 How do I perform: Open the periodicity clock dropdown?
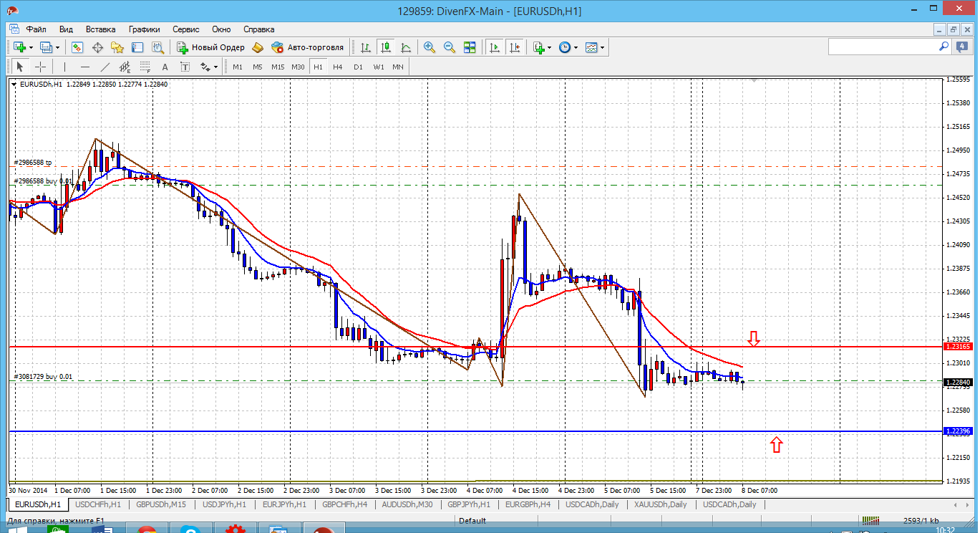tap(576, 47)
